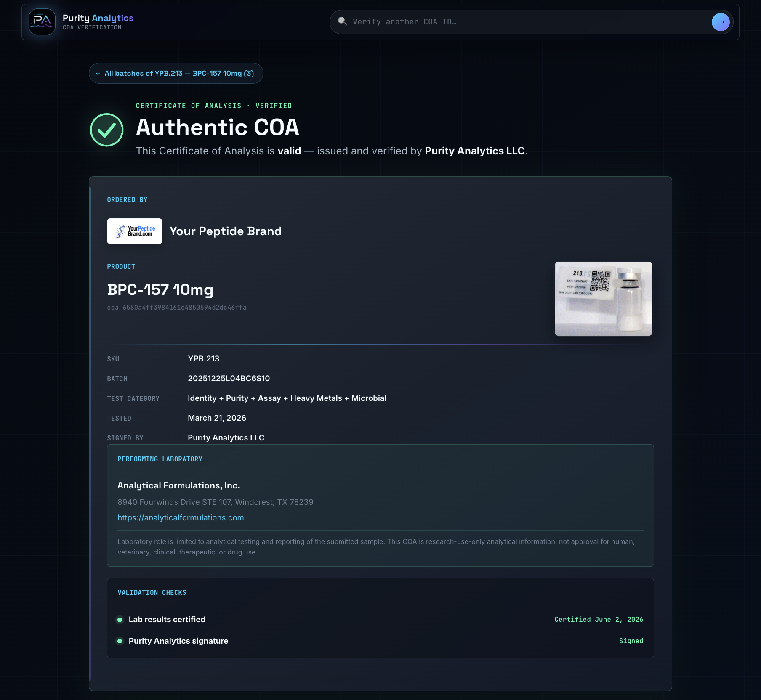Click the laboratory role disclaimer paragraph
Screen dimensions: 761x700
(x=376, y=547)
